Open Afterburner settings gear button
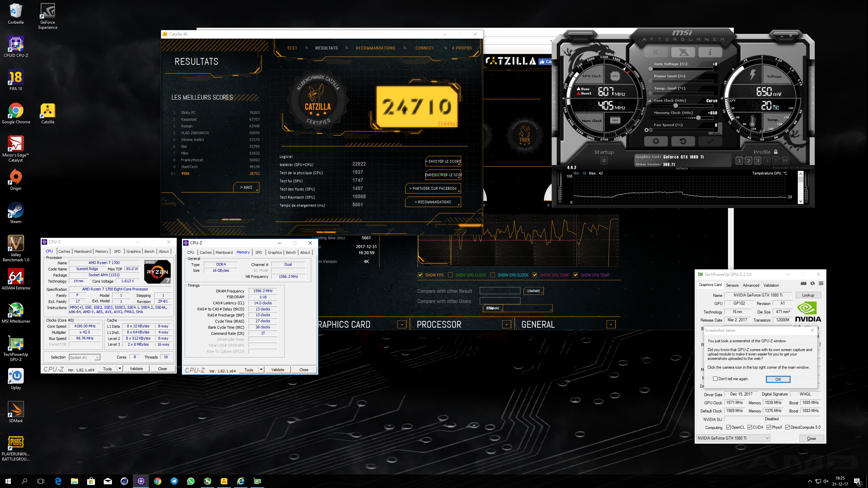Image resolution: width=868 pixels, height=488 pixels. pyautogui.click(x=656, y=141)
